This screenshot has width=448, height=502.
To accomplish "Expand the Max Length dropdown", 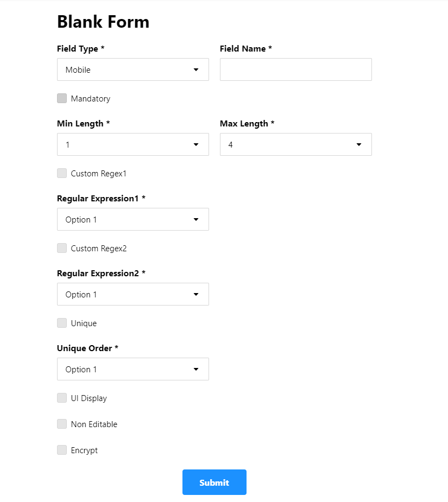I will click(x=295, y=144).
